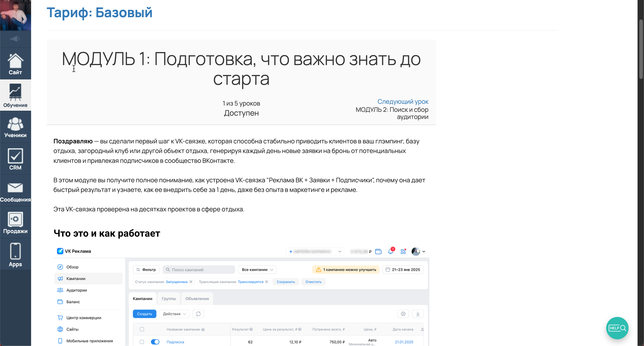
Task: Click the page vertical scrollbar thumb
Action: 641,49
